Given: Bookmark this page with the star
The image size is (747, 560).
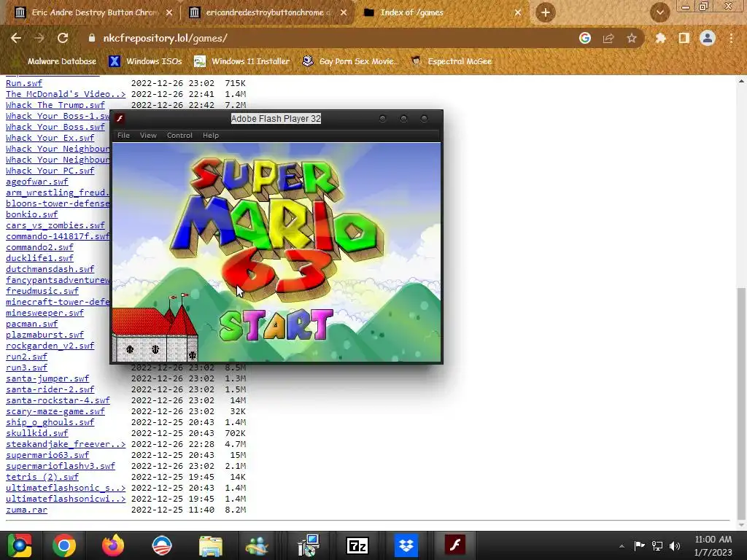Looking at the screenshot, I should tap(632, 38).
